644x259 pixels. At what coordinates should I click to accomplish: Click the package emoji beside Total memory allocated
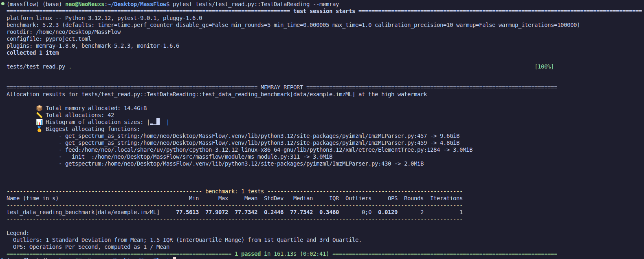pyautogui.click(x=39, y=108)
